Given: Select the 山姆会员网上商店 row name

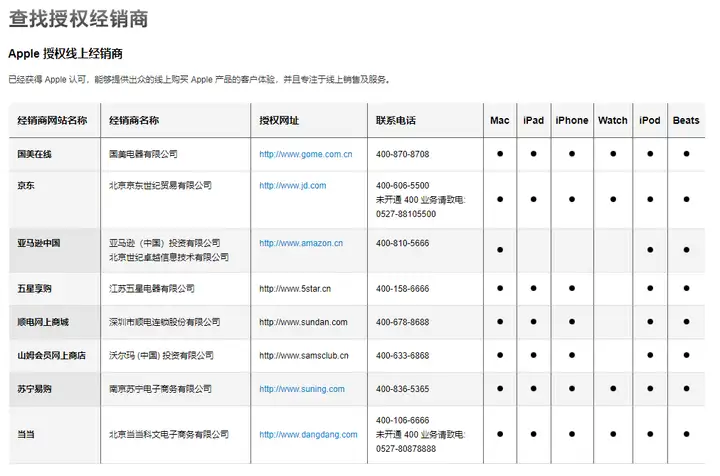Looking at the screenshot, I should (x=51, y=355).
